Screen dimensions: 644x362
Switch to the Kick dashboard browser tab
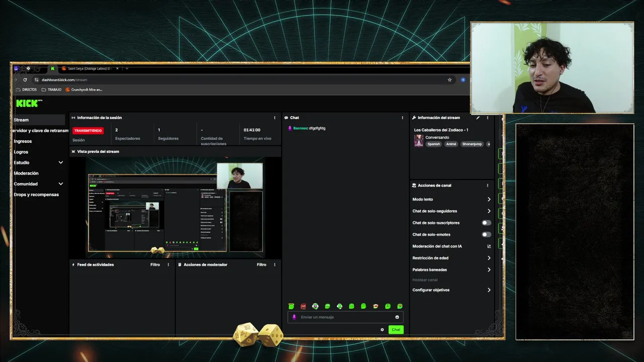click(x=52, y=68)
